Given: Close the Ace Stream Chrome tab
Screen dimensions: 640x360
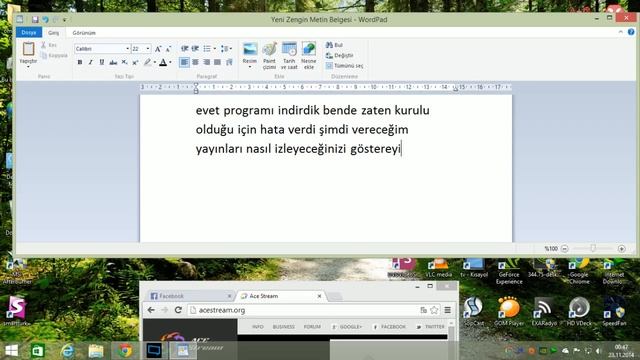Looking at the screenshot, I should [319, 296].
